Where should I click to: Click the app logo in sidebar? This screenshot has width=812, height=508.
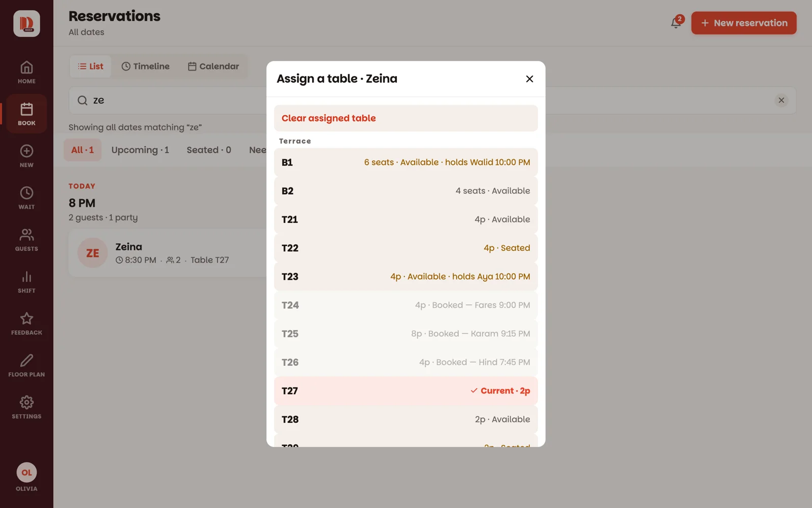click(26, 23)
